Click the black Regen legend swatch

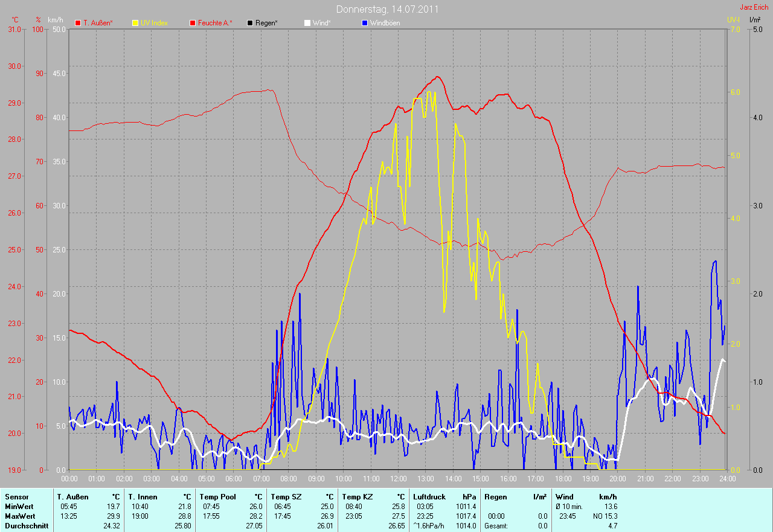[x=250, y=23]
